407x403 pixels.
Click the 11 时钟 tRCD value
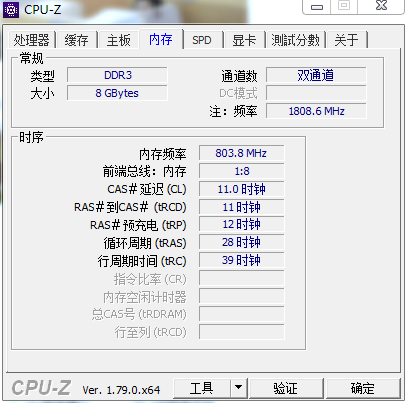point(242,207)
